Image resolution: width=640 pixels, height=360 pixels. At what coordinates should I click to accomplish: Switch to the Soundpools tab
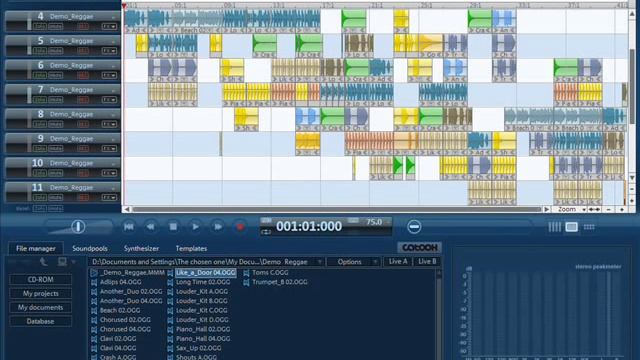pos(90,248)
